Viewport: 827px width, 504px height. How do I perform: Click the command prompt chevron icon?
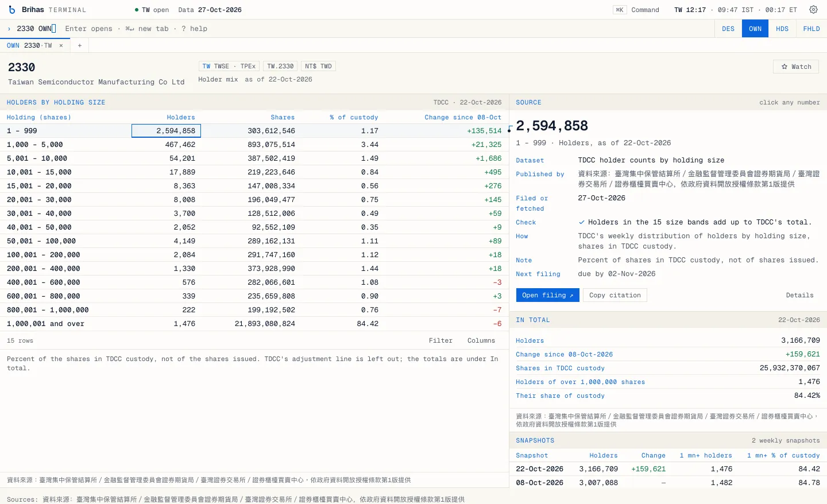(x=9, y=29)
